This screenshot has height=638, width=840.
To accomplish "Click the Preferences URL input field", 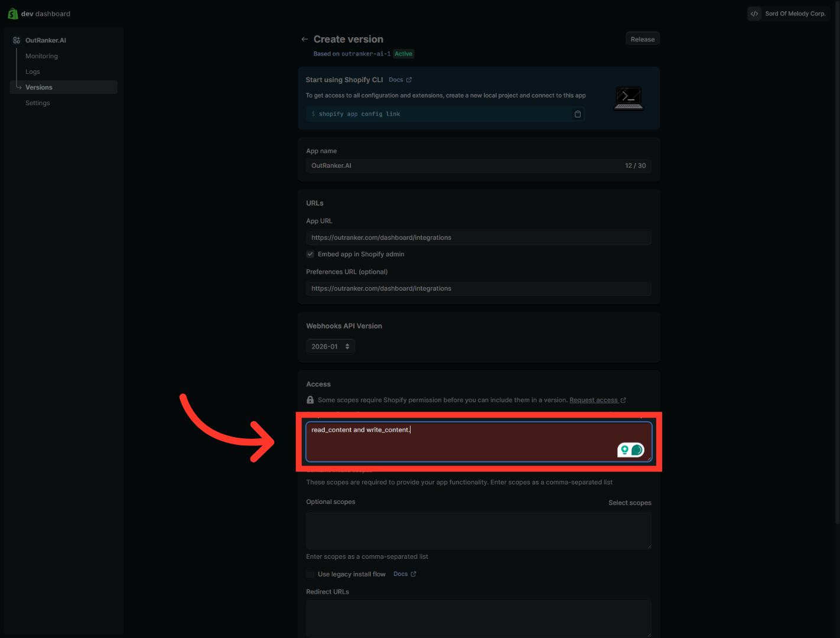I will (478, 288).
